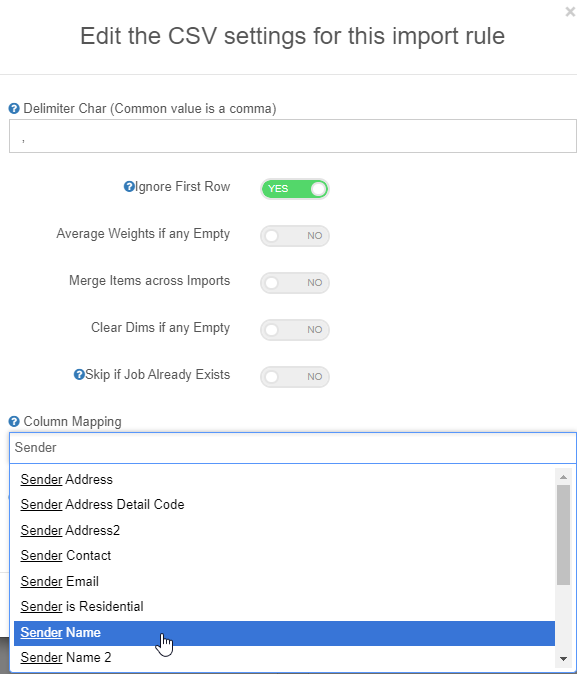This screenshot has width=577, height=674.
Task: Enable Average Weights if any Empty toggle
Action: point(295,236)
